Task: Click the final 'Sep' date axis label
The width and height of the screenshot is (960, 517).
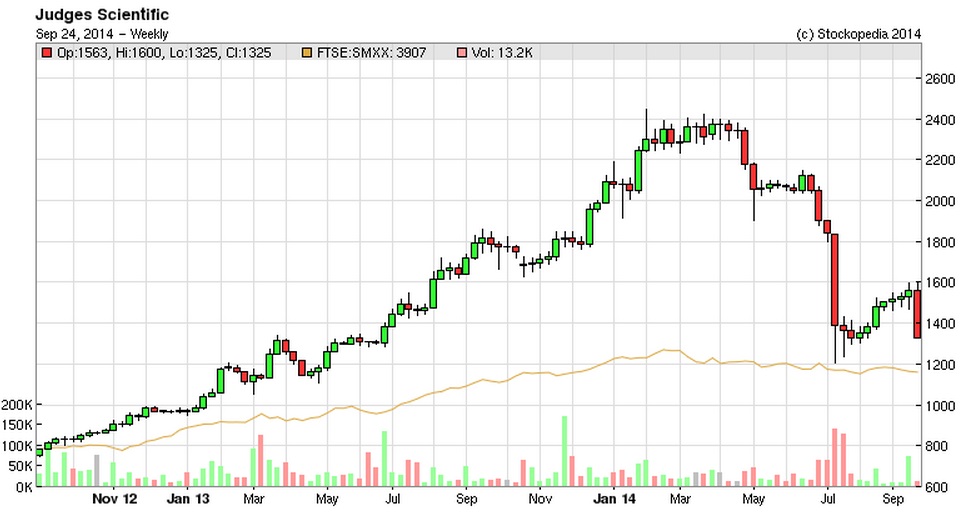Action: click(x=893, y=499)
